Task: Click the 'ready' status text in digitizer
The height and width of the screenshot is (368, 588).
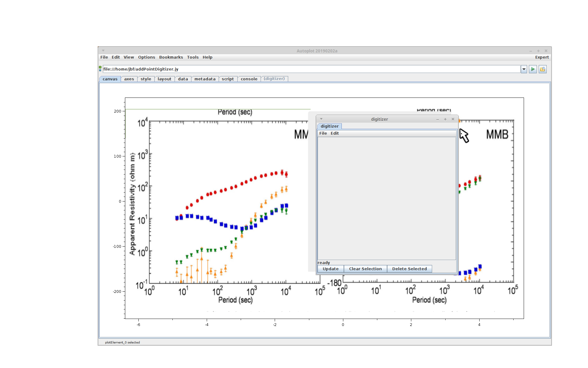Action: click(x=324, y=263)
